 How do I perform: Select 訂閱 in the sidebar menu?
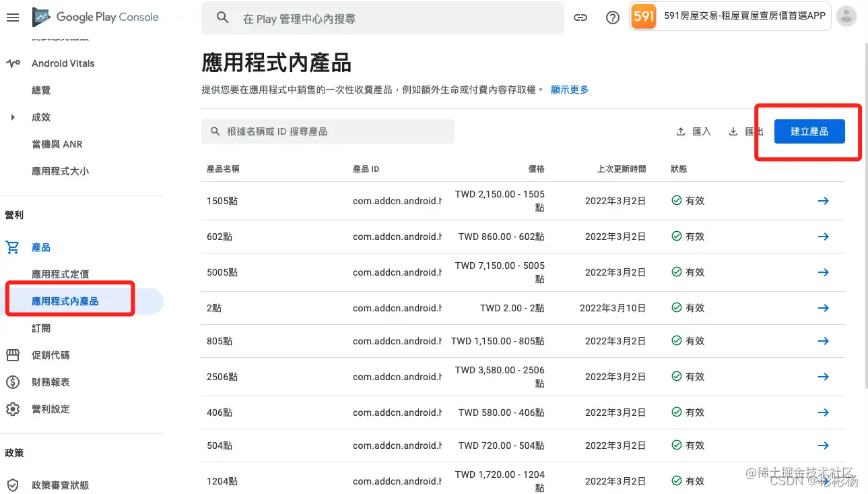tap(41, 328)
